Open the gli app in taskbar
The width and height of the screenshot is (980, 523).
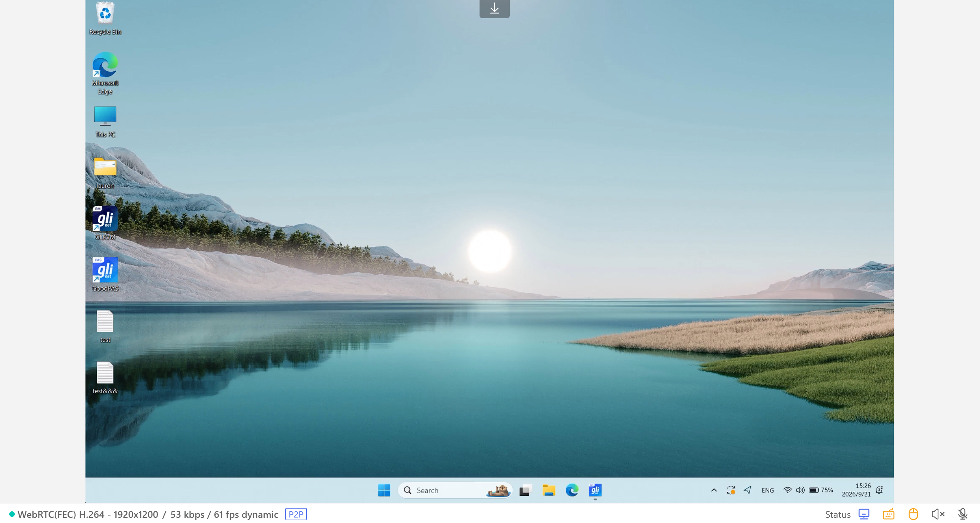tap(595, 490)
